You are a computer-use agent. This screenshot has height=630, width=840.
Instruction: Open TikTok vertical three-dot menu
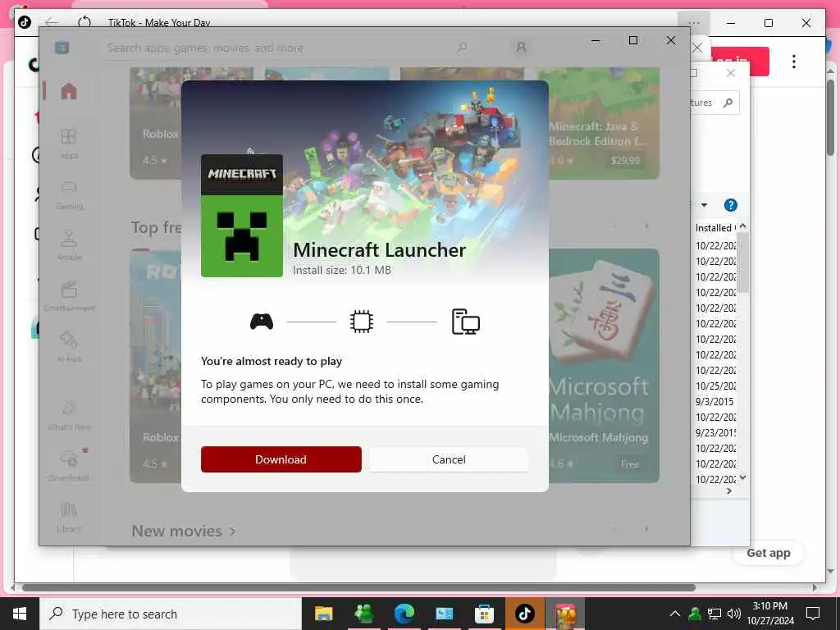click(x=793, y=62)
